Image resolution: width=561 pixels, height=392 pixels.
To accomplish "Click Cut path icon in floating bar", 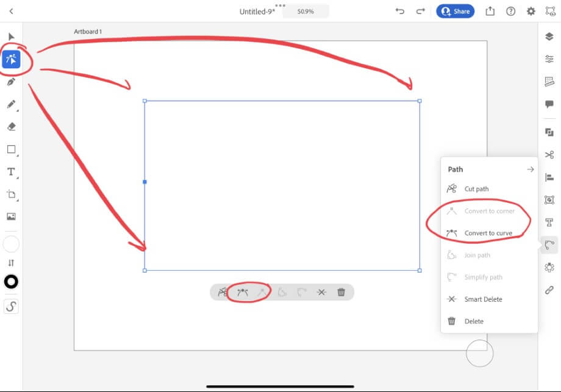I will click(x=223, y=292).
